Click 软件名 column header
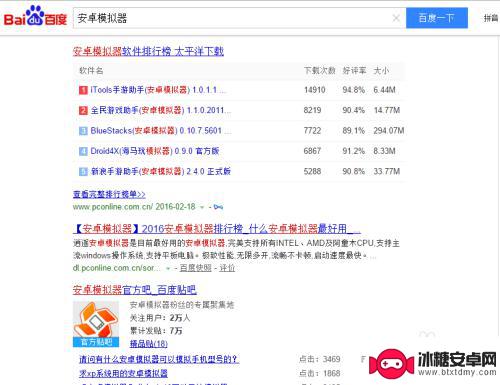Viewport: 500px width, 385px height. click(x=91, y=71)
